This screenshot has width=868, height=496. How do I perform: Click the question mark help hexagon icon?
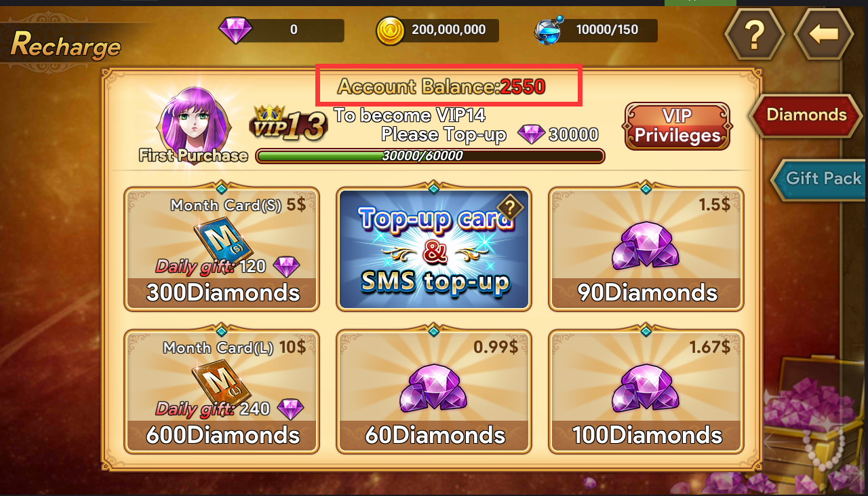pos(754,33)
